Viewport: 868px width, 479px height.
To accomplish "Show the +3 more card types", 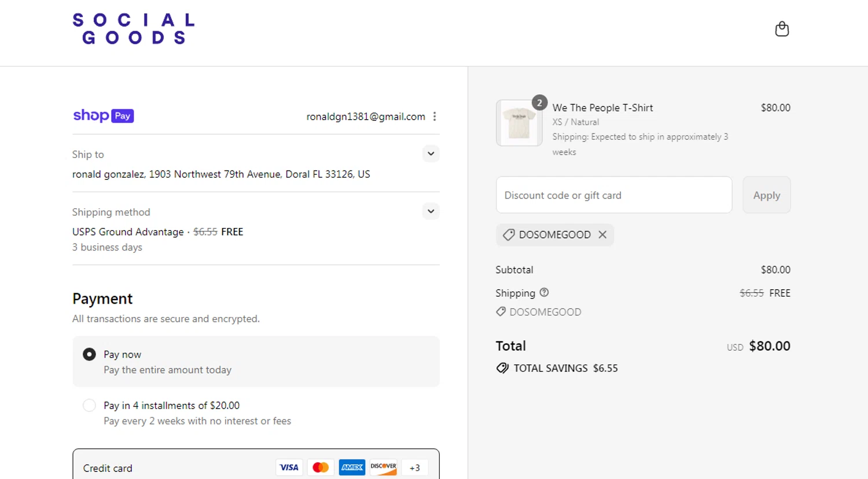I will tap(414, 467).
